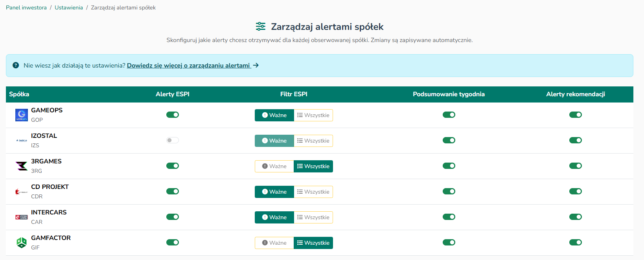Toggle Alerty ESPI for GAMEOPS
644x260 pixels.
point(173,115)
